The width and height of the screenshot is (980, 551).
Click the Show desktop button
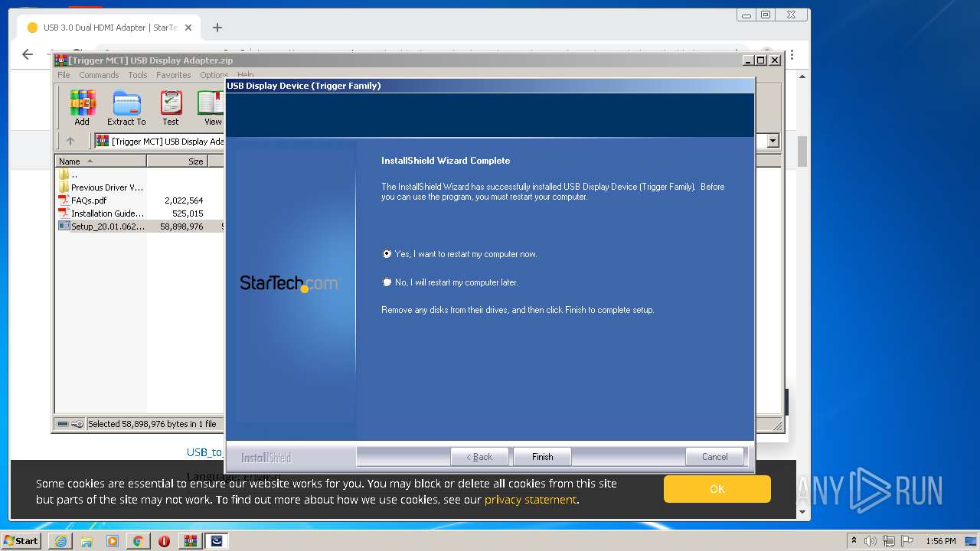coord(972,541)
